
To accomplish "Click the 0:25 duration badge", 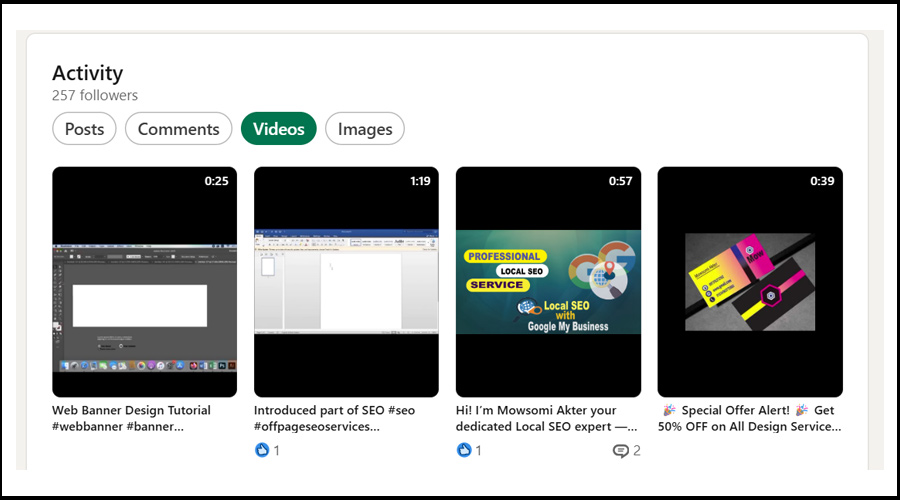I will [x=216, y=181].
